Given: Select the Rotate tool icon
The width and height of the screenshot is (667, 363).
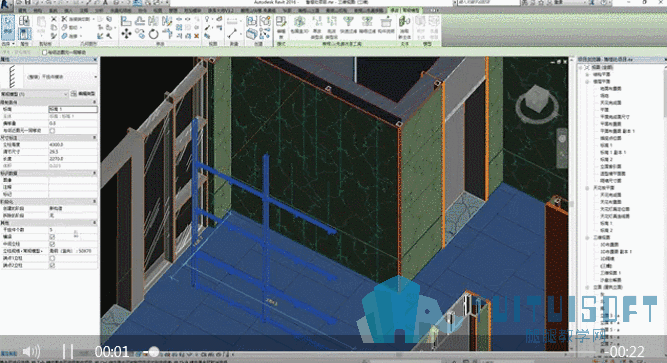Looking at the screenshot, I should [153, 34].
